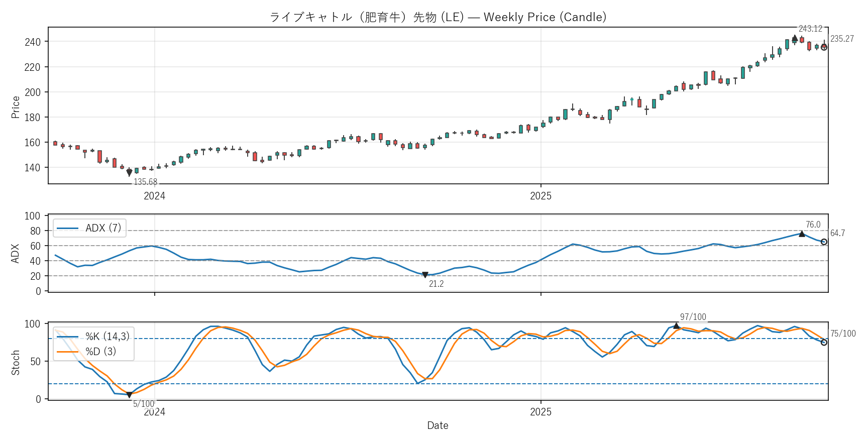Select the ADX latest value circle at 64.7
This screenshot has height=441, width=868.
click(824, 242)
